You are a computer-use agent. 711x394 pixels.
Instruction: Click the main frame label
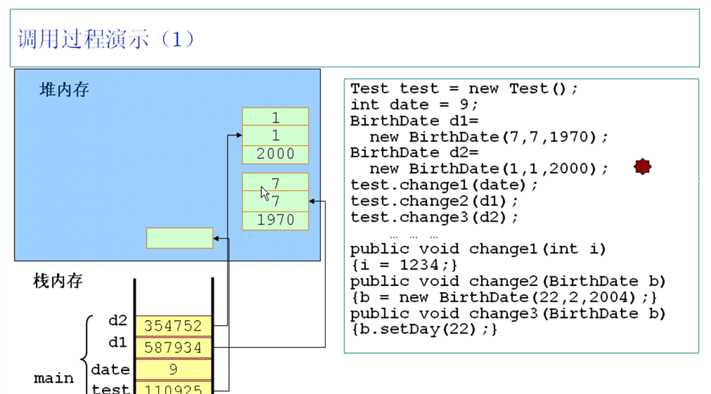[x=54, y=378]
